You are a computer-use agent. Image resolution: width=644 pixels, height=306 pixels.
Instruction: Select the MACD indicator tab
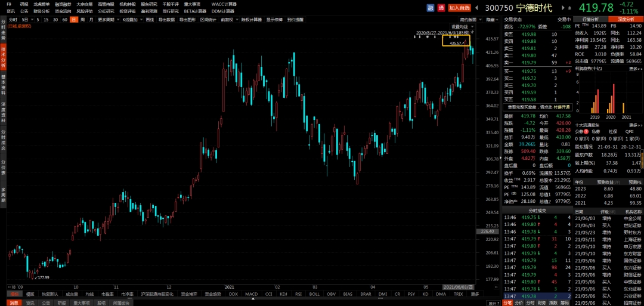click(x=252, y=293)
